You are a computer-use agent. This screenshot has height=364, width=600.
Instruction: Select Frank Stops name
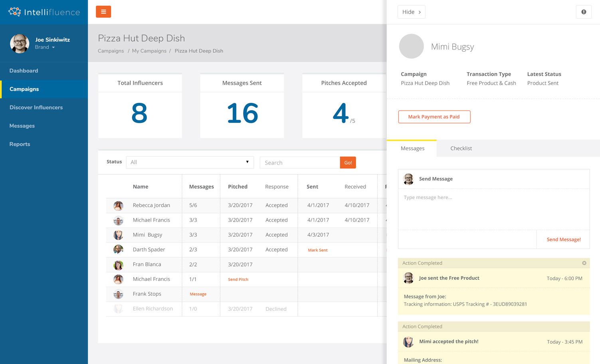[x=147, y=294]
